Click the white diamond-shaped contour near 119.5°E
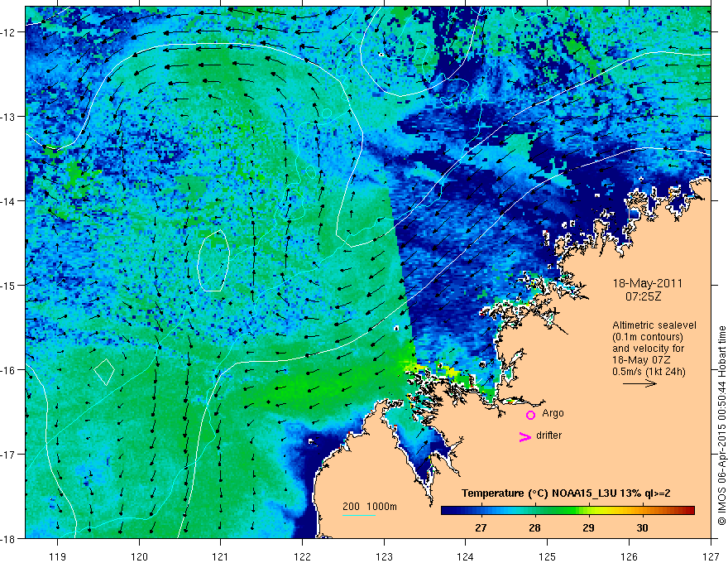The height and width of the screenshot is (563, 728). (x=104, y=372)
